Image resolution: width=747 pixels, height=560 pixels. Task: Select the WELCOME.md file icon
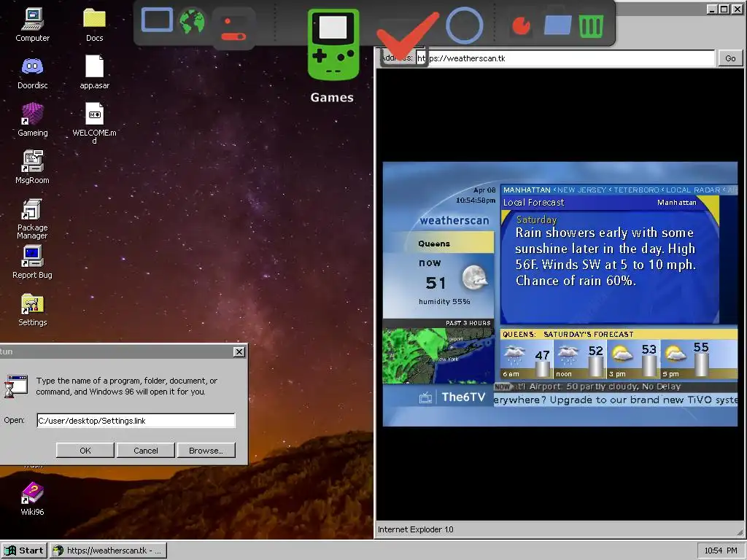94,122
